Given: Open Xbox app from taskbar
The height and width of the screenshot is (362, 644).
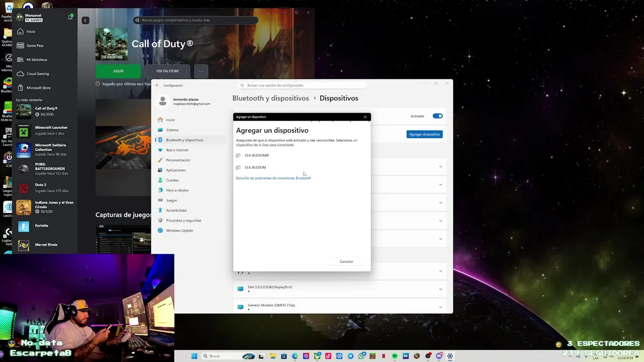Looking at the screenshot, I should click(317, 356).
